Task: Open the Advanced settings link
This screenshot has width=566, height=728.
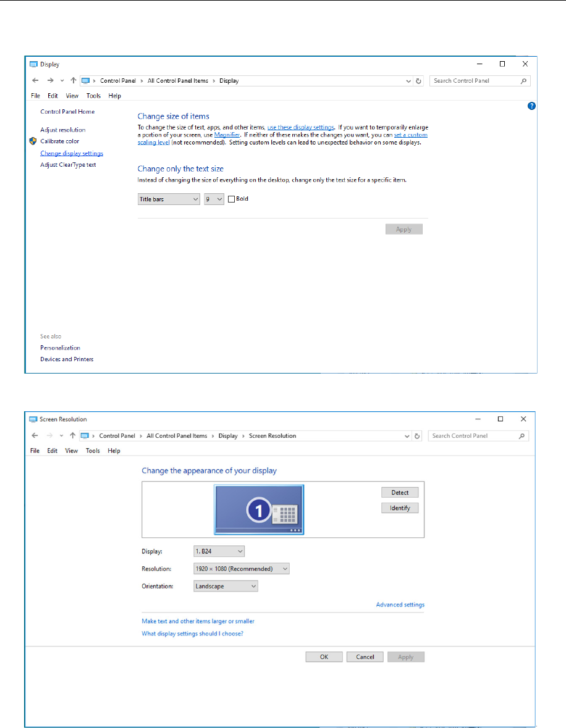Action: [x=400, y=605]
